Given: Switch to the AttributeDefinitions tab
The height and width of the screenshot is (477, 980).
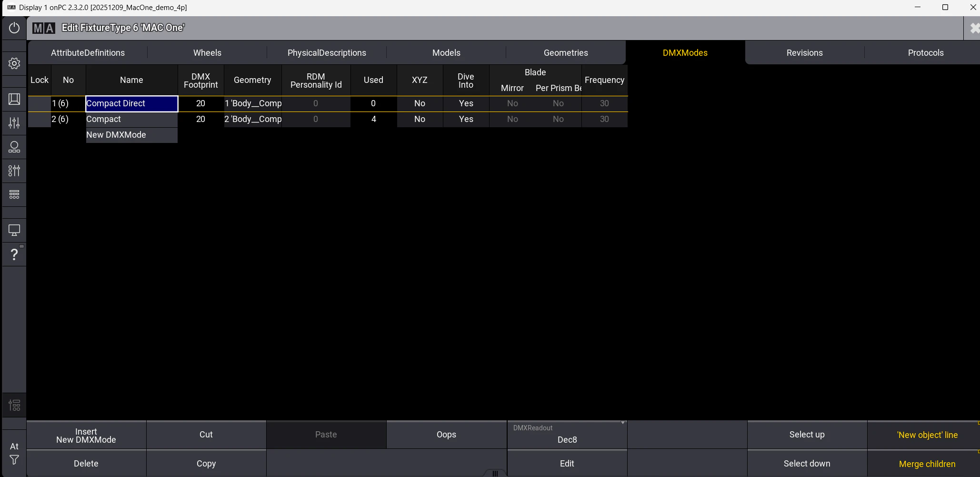Looking at the screenshot, I should pyautogui.click(x=88, y=53).
